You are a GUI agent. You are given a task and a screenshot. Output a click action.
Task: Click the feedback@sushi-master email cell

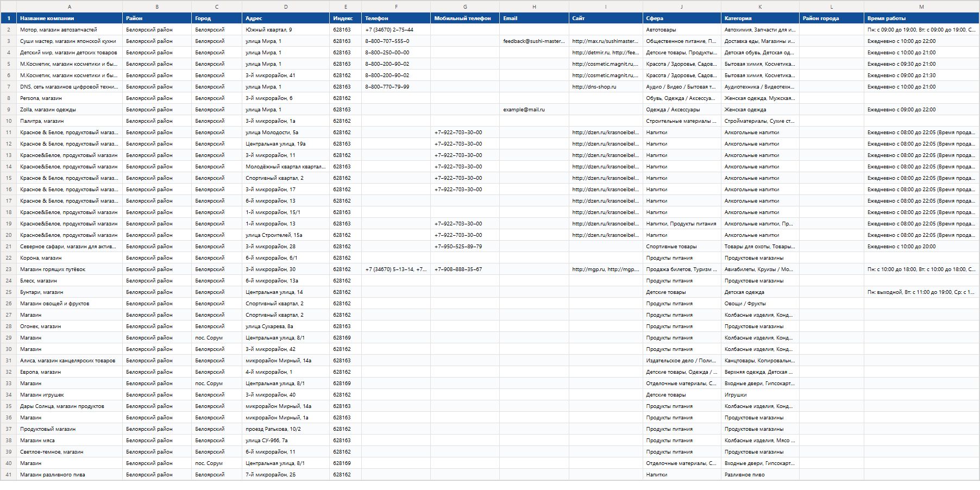click(534, 41)
